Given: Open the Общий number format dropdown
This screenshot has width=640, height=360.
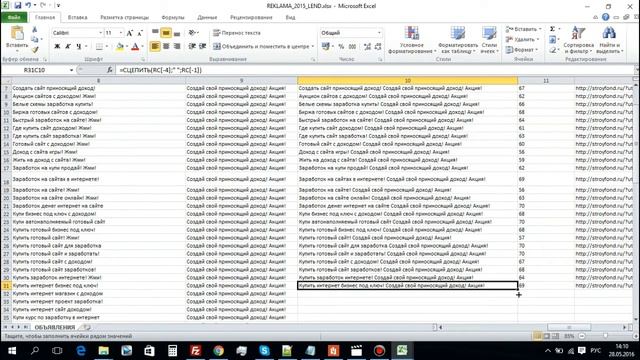Looking at the screenshot, I should click(x=379, y=33).
